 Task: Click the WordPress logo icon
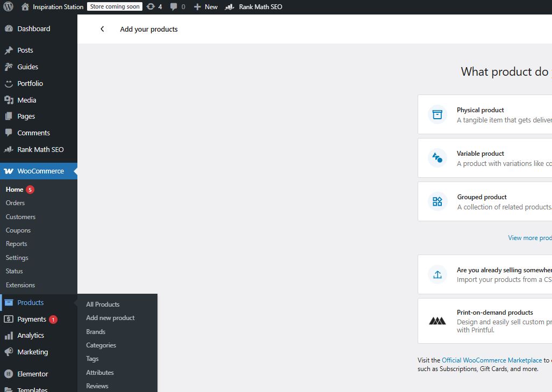8,6
